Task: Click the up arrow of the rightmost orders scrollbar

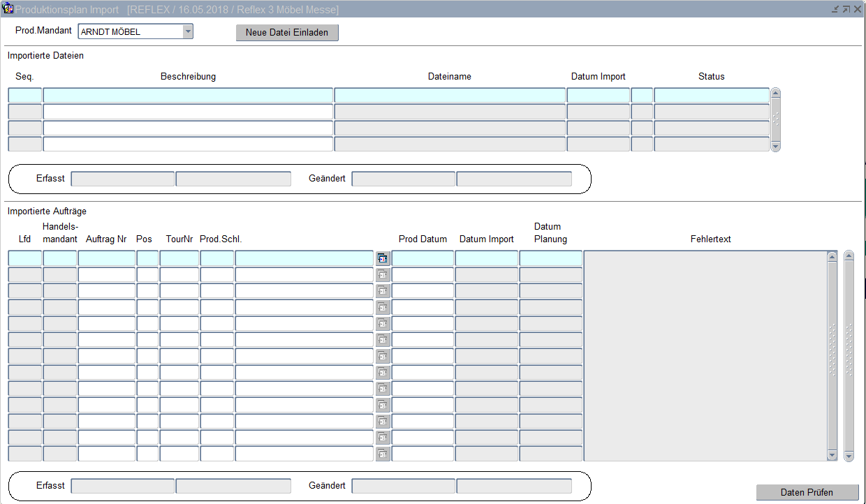Action: (x=849, y=255)
